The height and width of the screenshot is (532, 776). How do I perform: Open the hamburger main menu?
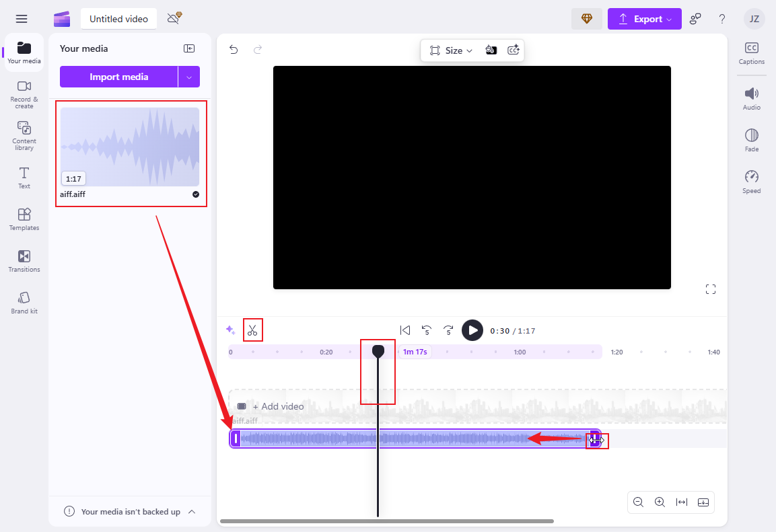click(22, 19)
